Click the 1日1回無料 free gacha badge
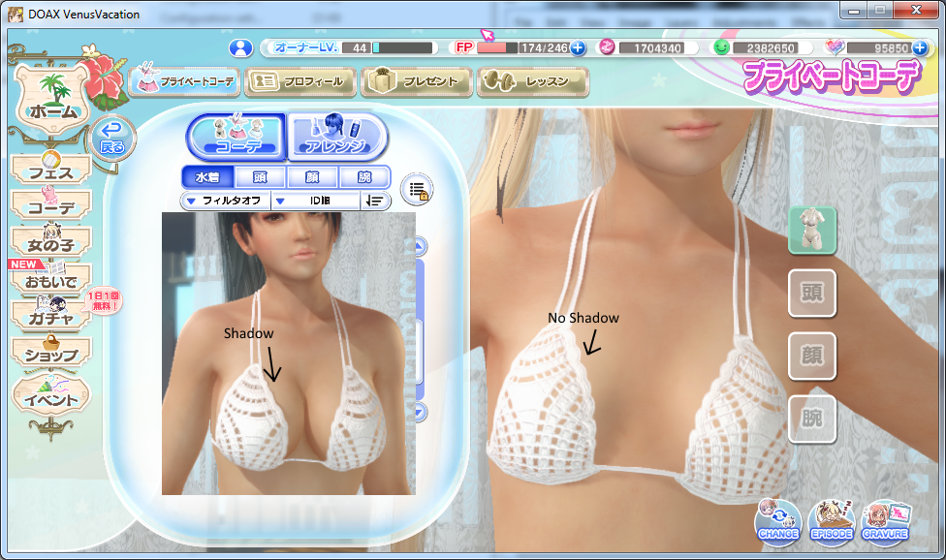 (x=104, y=300)
